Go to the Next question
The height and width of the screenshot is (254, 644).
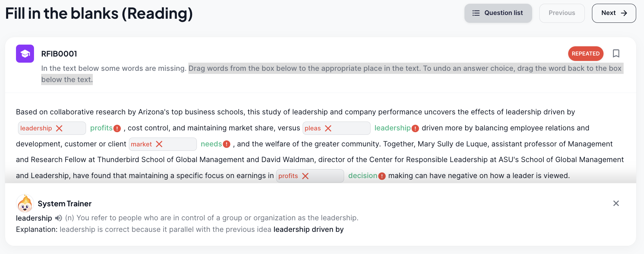[x=614, y=13]
